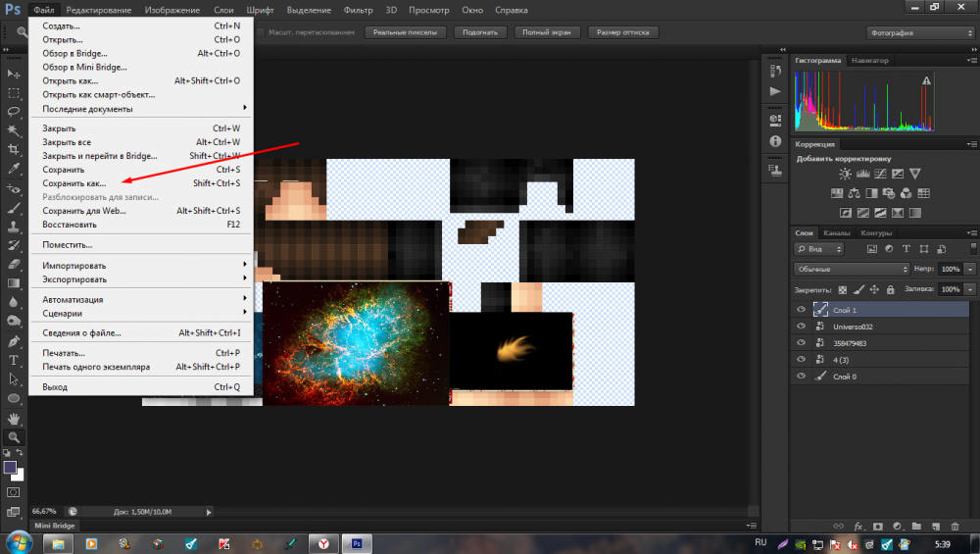Select the Lasso tool
Image resolution: width=980 pixels, height=554 pixels.
pos(14,111)
